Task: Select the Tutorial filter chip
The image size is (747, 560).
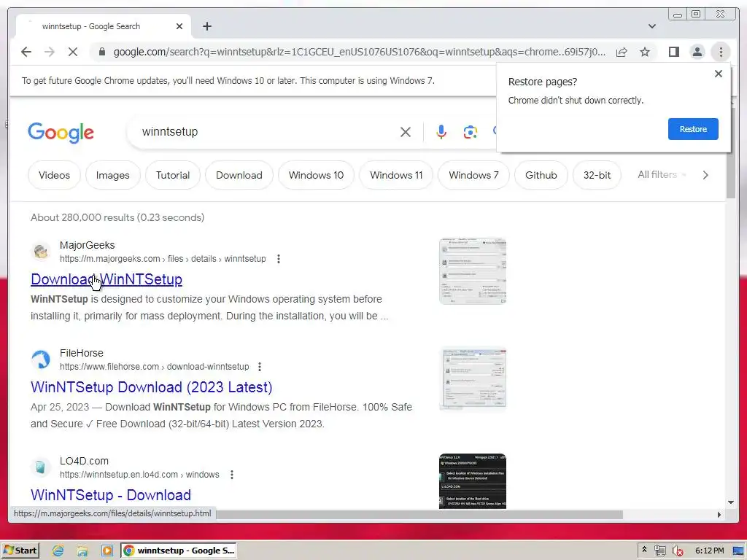Action: [x=173, y=175]
